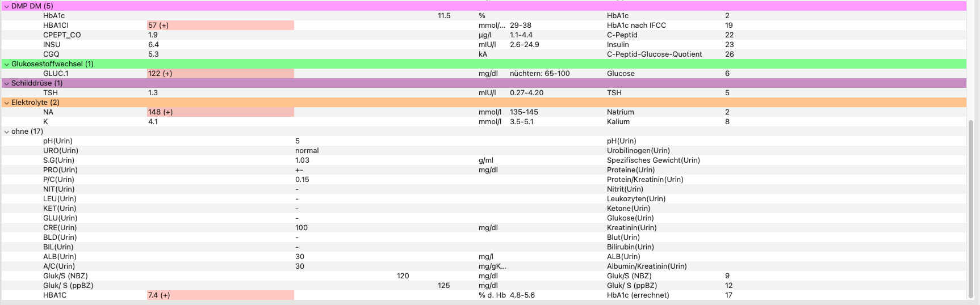This screenshot has width=980, height=305.
Task: Select the PRO(Urin) protein row
Action: [483, 170]
